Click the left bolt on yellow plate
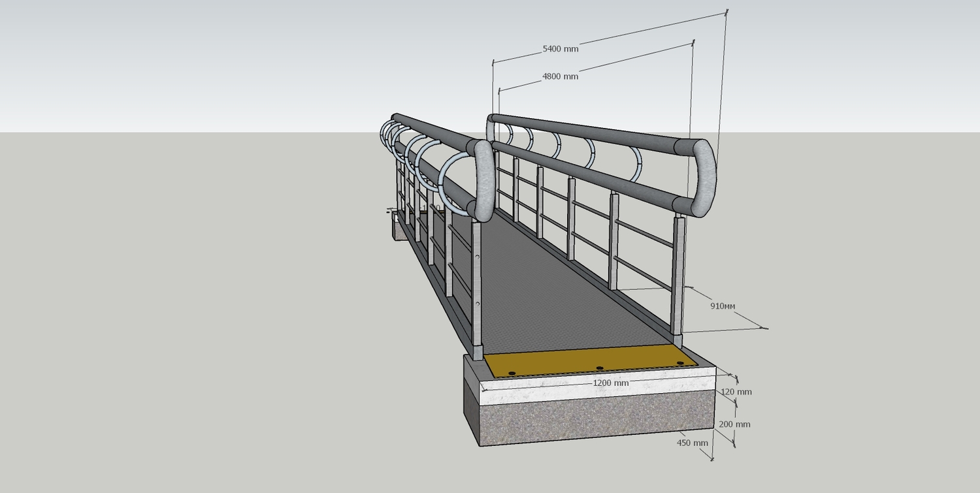Image resolution: width=980 pixels, height=493 pixels. (x=512, y=374)
